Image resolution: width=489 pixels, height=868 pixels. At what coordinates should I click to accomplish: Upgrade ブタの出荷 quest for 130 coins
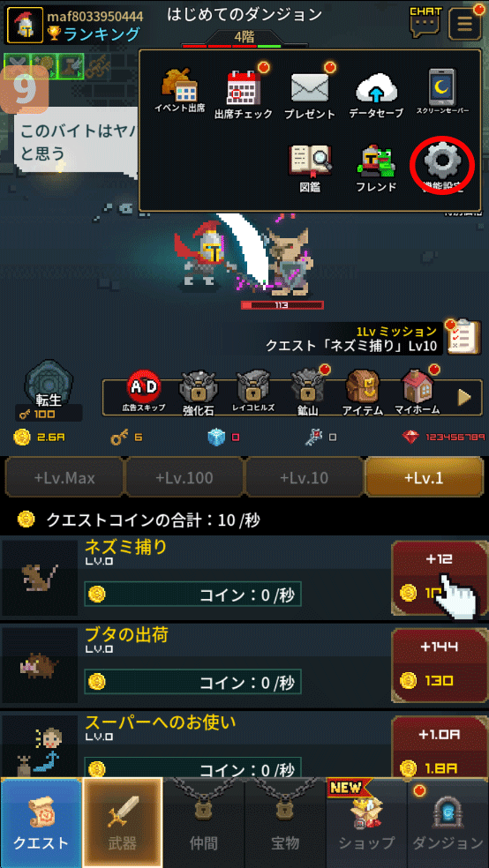[440, 665]
